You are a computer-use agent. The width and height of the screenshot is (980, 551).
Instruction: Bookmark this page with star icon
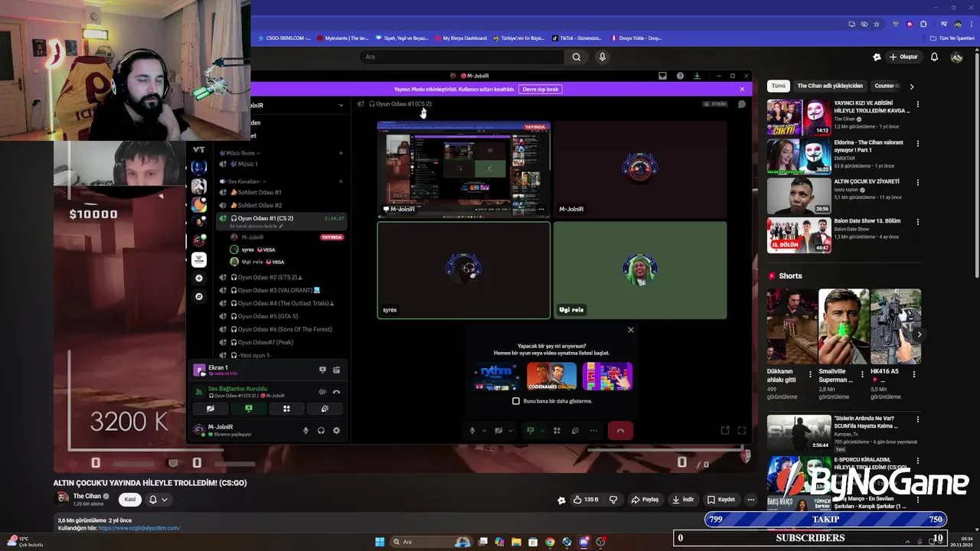(x=877, y=24)
